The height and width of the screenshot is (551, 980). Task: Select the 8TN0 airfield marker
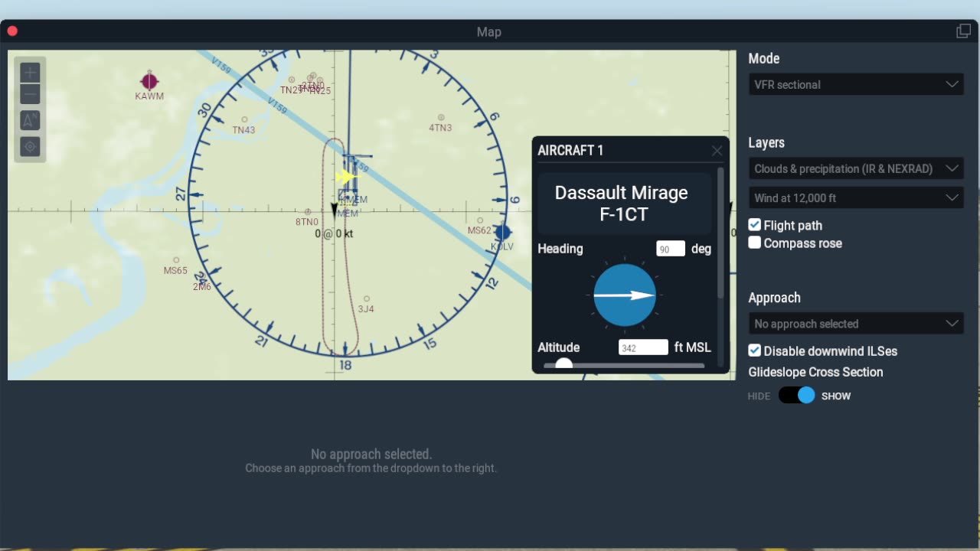308,212
